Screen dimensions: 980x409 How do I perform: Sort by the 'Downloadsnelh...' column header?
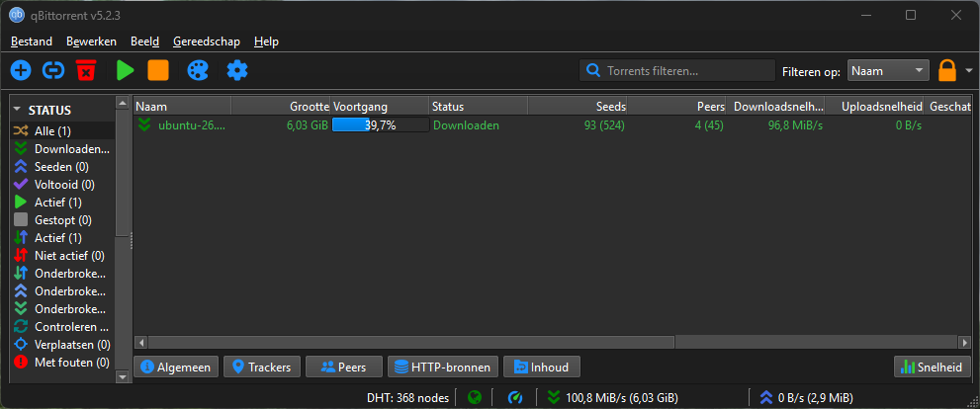(x=775, y=107)
